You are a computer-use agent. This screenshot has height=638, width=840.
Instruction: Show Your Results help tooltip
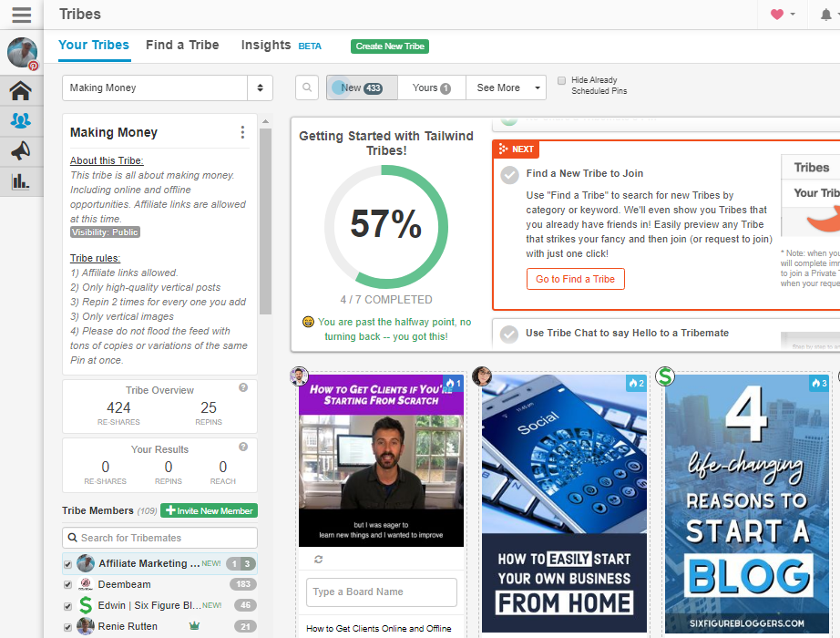pos(243,447)
